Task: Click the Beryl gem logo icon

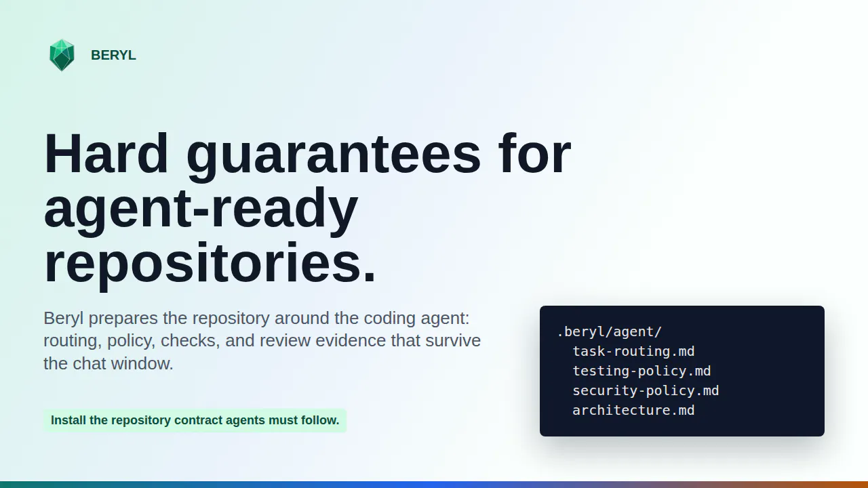Action: pyautogui.click(x=62, y=55)
